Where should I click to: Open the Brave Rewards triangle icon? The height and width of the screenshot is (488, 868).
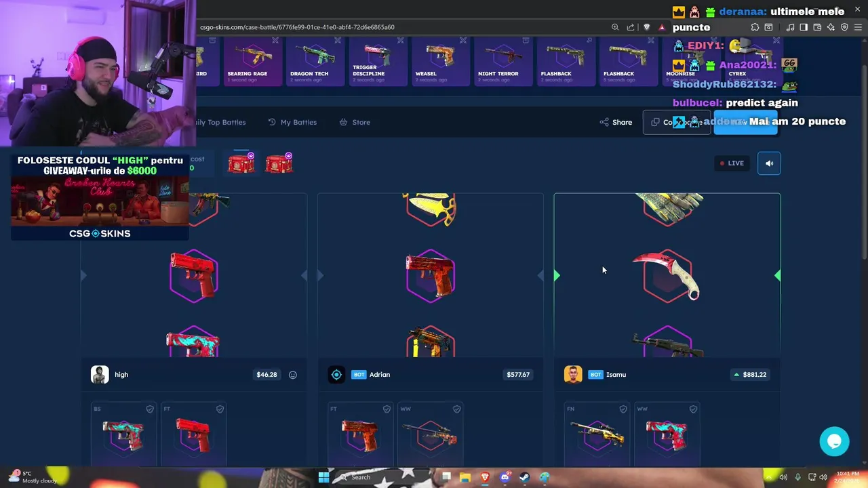click(662, 27)
